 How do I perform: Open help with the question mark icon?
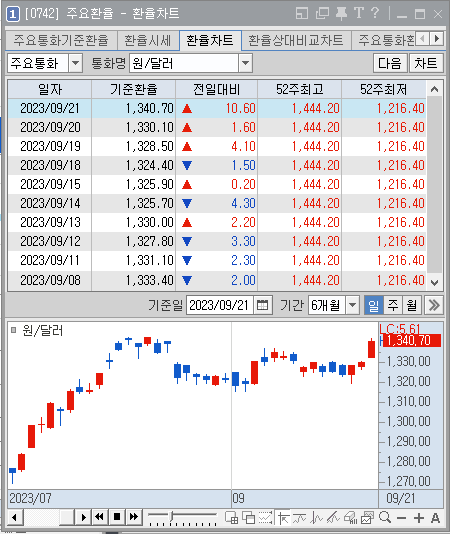375,13
